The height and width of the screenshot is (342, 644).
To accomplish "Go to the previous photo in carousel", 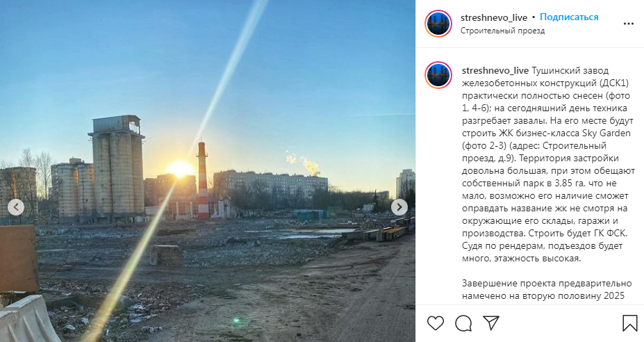I will coord(16,208).
